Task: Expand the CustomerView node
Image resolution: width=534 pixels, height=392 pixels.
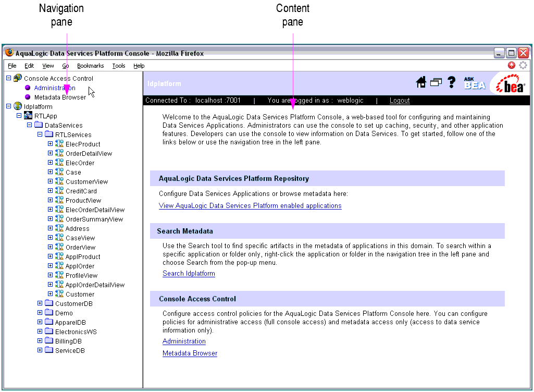Action: coord(50,181)
